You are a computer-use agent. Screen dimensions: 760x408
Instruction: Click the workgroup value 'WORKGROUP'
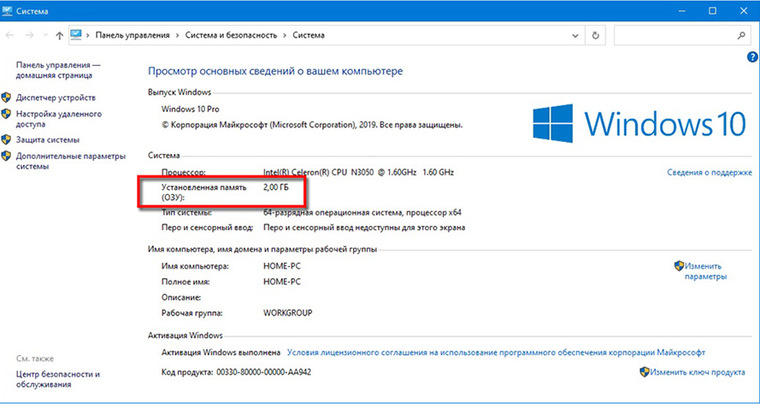[288, 313]
